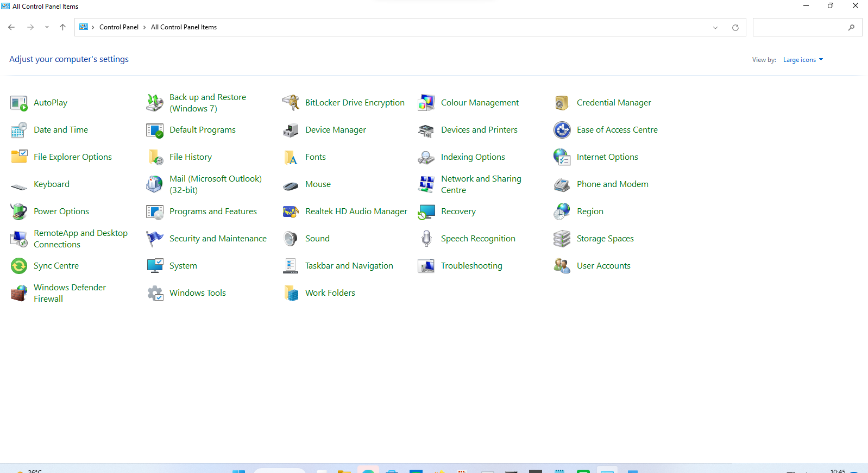Launch the Troubleshooting link

coord(471,266)
